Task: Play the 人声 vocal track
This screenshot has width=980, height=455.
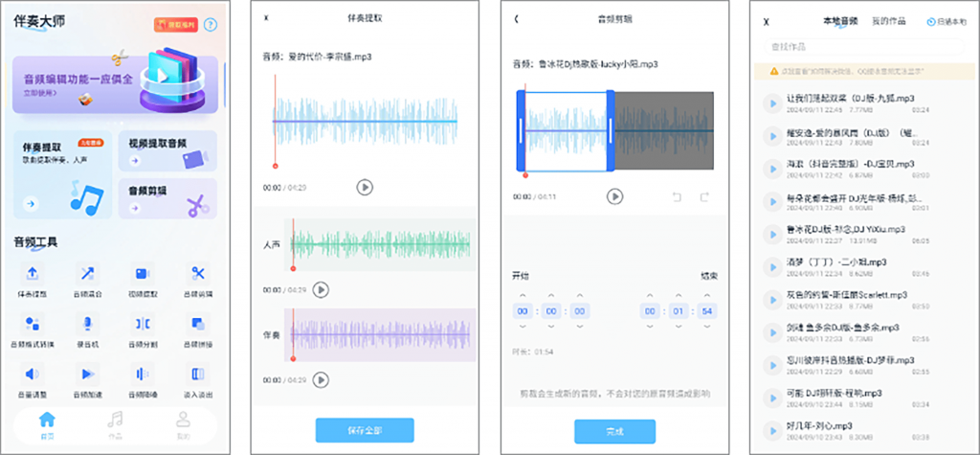Action: [x=321, y=290]
